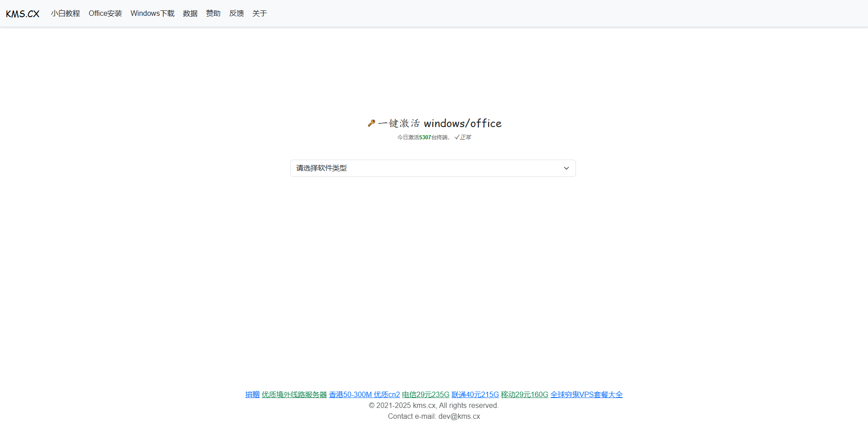Image resolution: width=868 pixels, height=431 pixels.
Task: Open the 赞助 navigation link
Action: click(213, 14)
